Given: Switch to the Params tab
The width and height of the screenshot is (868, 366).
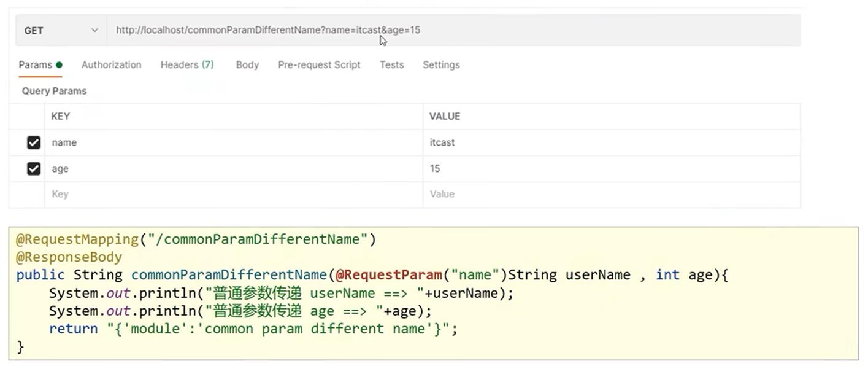Looking at the screenshot, I should [40, 64].
